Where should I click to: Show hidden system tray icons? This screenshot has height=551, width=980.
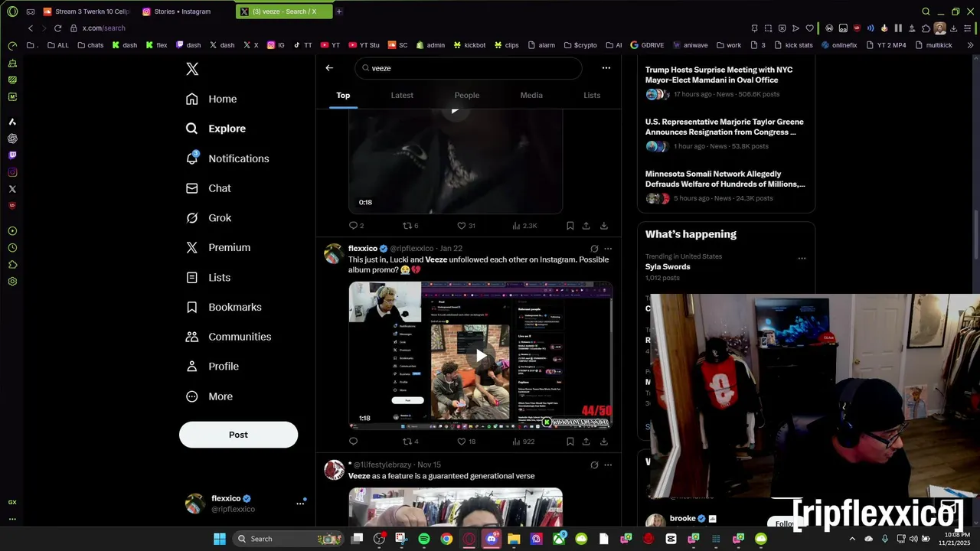click(x=852, y=539)
